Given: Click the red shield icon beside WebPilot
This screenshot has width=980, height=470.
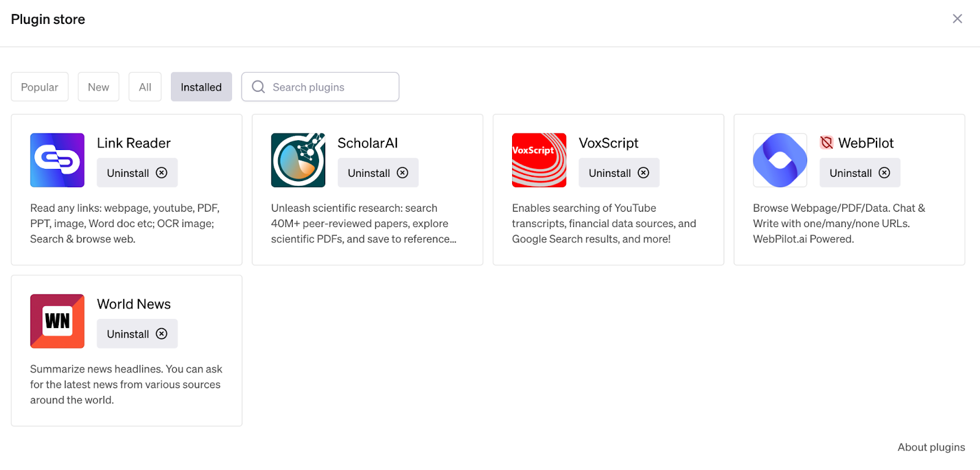Looking at the screenshot, I should 826,143.
